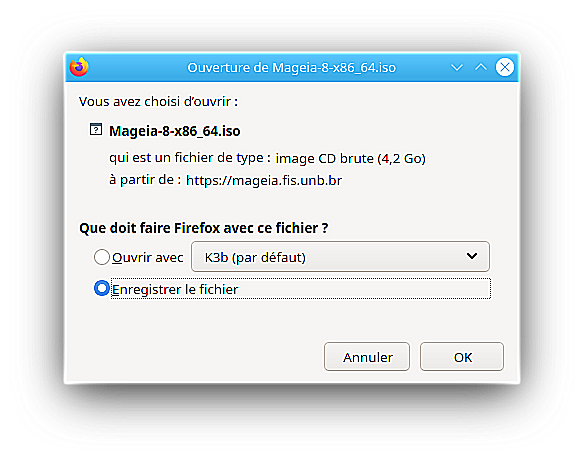
Task: Minimize the dialog with the down chevron
Action: pyautogui.click(x=457, y=67)
